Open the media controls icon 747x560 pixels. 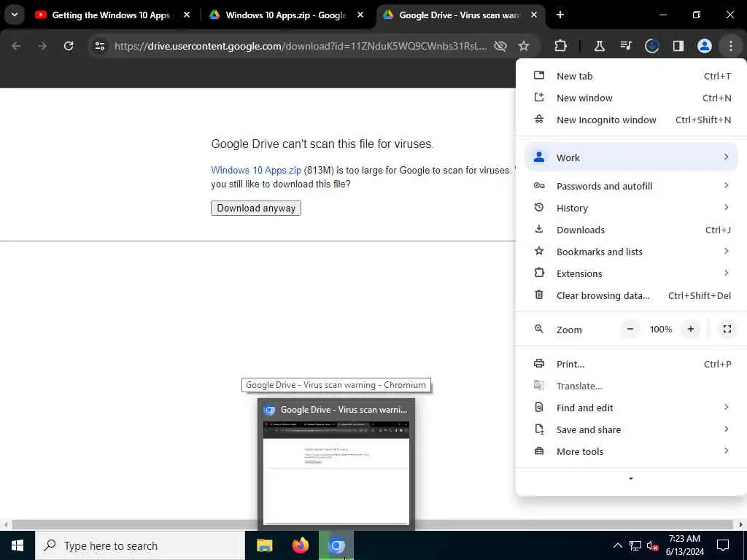[625, 46]
